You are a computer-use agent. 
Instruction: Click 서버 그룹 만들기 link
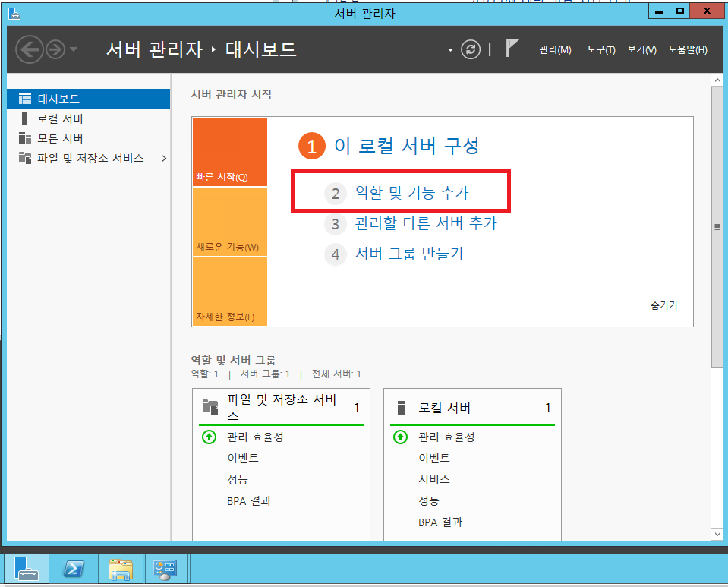click(x=409, y=254)
